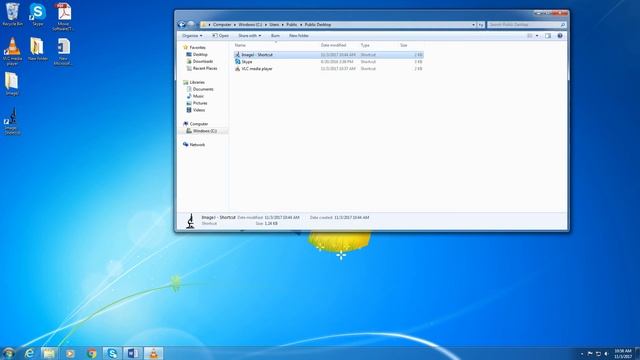The width and height of the screenshot is (640, 360).
Task: Select the Skype file in the list
Action: 329,62
